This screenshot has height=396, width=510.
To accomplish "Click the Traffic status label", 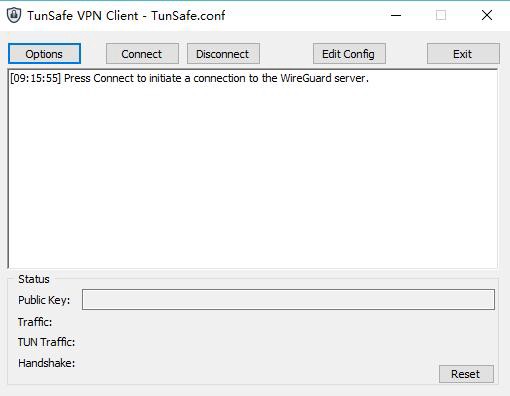I will pos(35,322).
